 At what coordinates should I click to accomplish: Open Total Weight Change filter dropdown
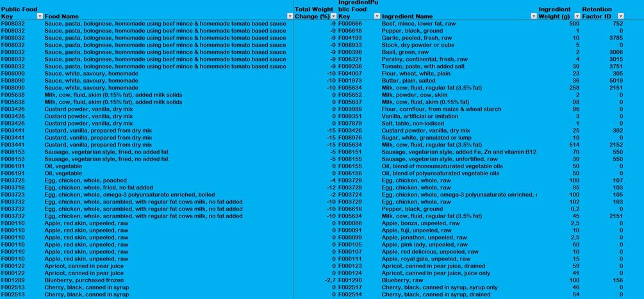click(334, 17)
